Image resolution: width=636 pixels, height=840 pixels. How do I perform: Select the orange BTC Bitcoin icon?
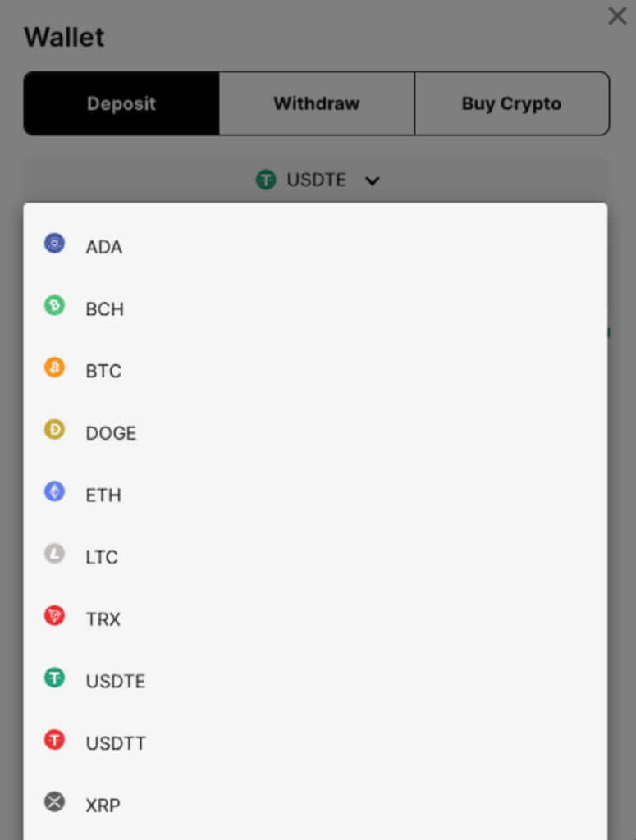click(x=54, y=367)
